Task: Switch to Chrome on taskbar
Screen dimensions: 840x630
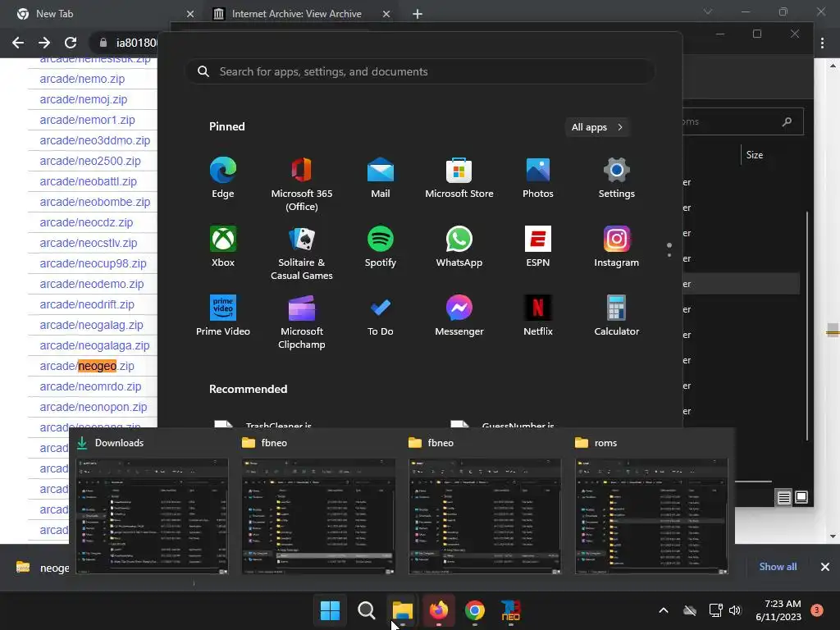Action: pyautogui.click(x=475, y=610)
